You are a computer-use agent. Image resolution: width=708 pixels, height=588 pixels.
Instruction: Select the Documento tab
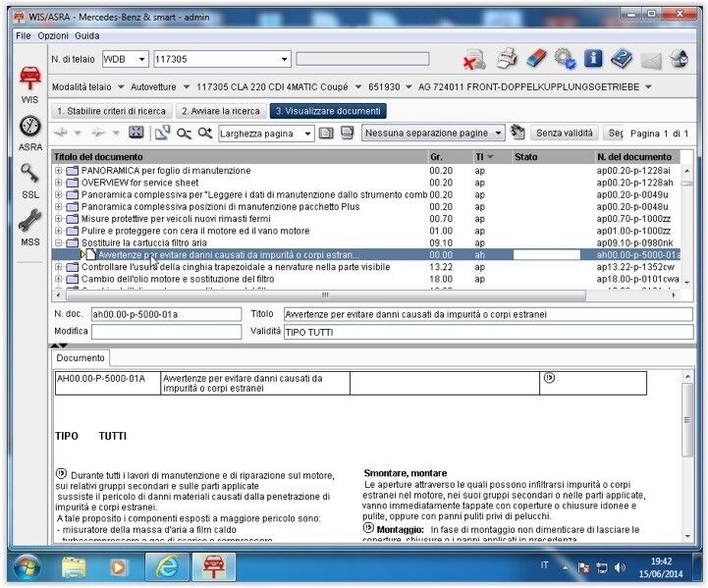(81, 358)
